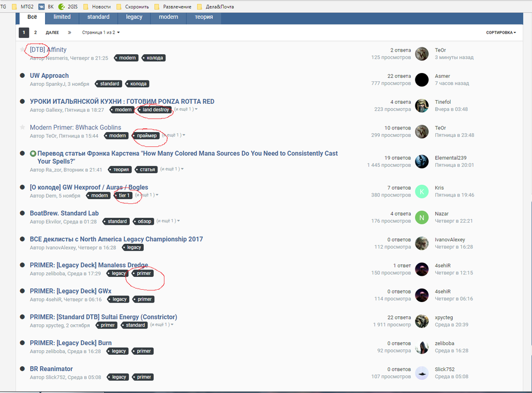Open the BoatBrew. Standard Lab topic
This screenshot has height=393, width=532.
coord(64,213)
